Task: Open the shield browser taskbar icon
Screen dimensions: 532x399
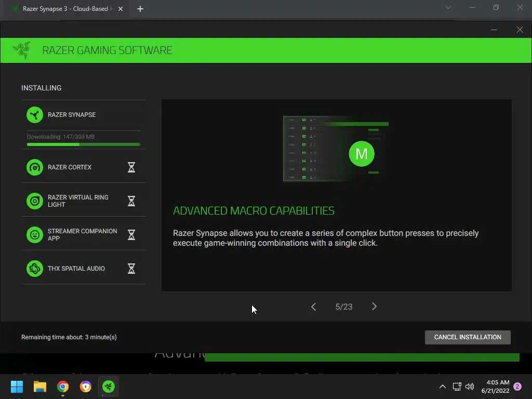Action: [x=86, y=387]
